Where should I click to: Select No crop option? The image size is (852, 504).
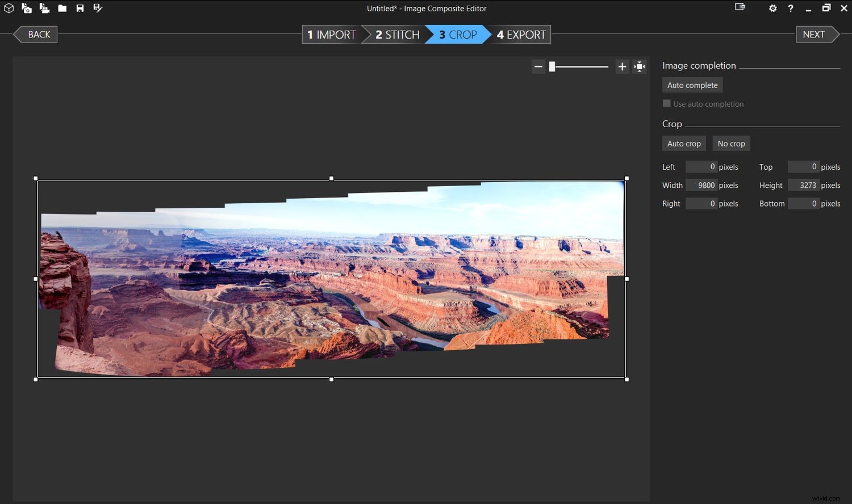coord(731,143)
